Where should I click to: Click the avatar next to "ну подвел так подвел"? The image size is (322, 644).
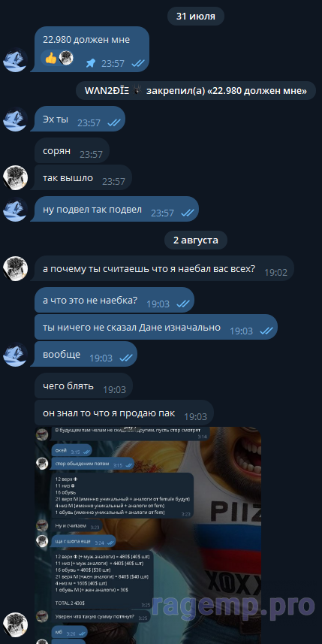coord(16,210)
